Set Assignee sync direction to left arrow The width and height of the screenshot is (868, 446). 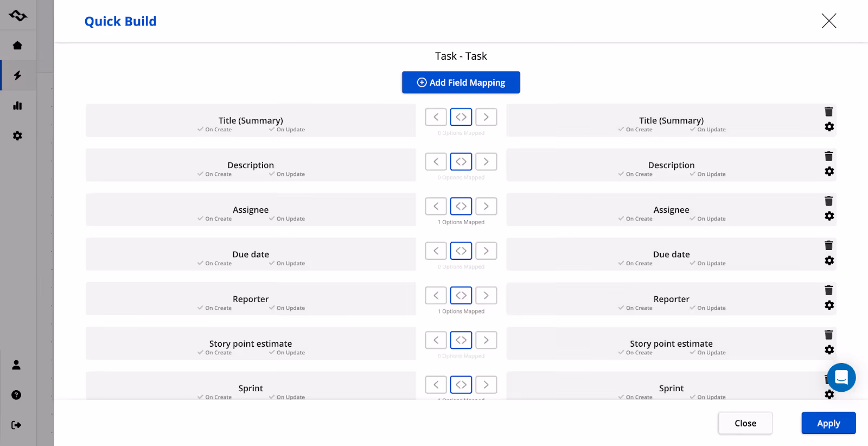[436, 206]
